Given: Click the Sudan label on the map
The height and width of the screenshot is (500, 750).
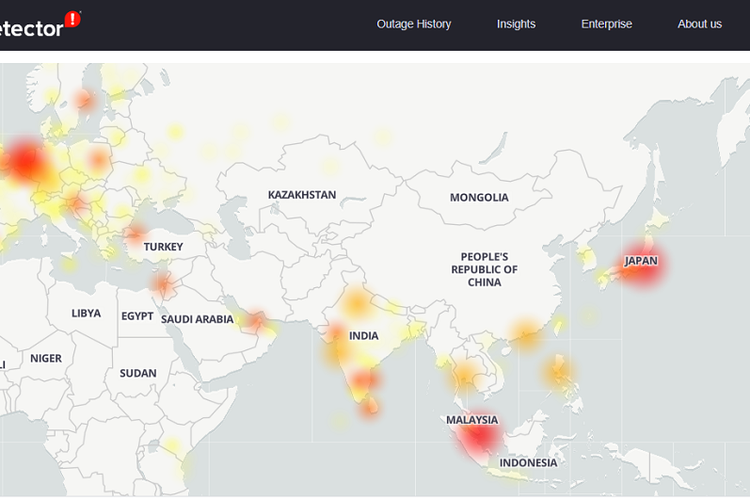Looking at the screenshot, I should point(138,374).
